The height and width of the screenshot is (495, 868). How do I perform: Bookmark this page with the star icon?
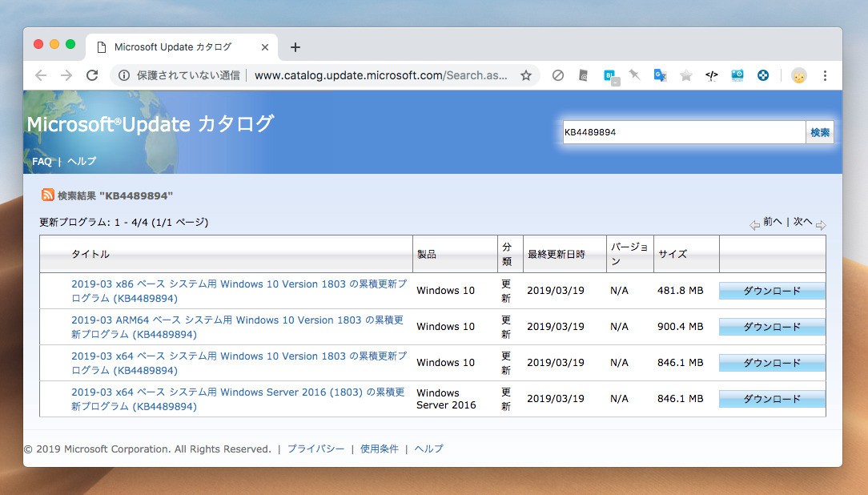coord(526,75)
